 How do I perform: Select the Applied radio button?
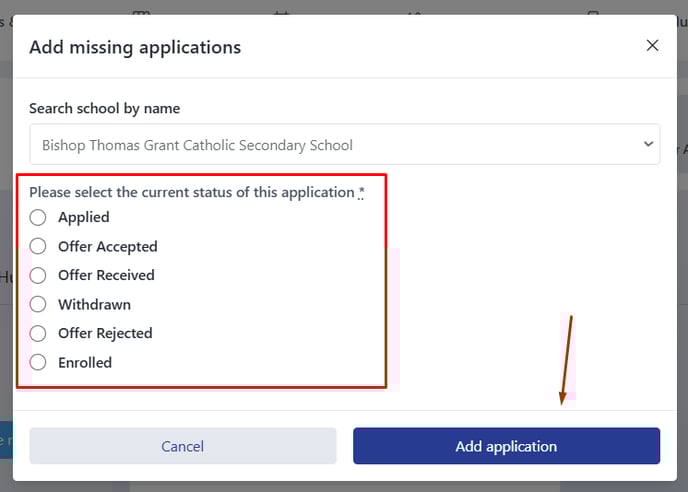pyautogui.click(x=38, y=217)
